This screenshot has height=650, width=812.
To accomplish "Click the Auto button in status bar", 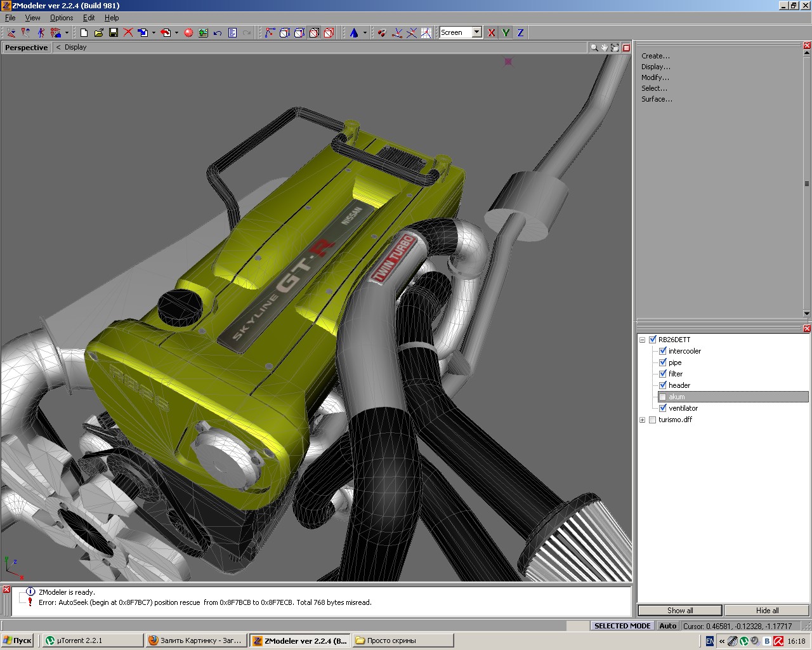I will coord(668,626).
